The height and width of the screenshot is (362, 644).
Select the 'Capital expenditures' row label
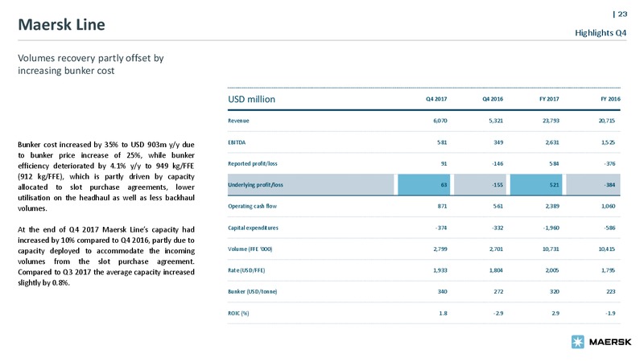(x=253, y=228)
